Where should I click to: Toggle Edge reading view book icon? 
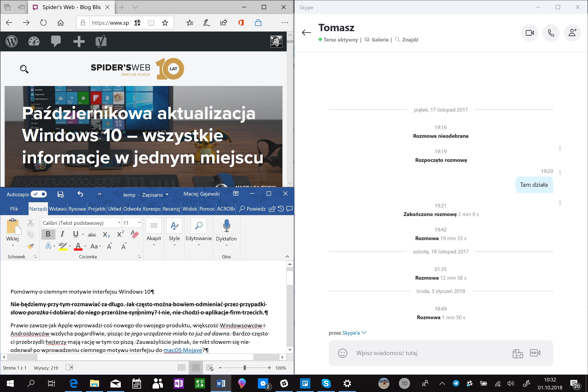tap(151, 23)
